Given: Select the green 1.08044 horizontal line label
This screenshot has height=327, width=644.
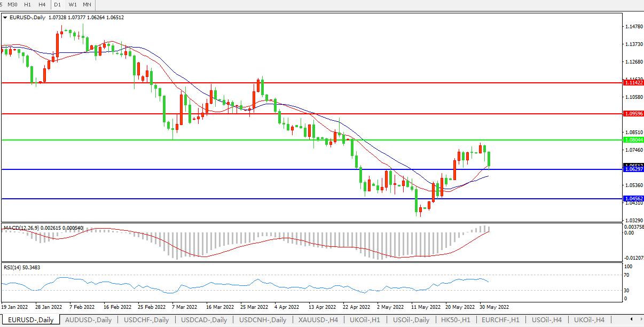Looking at the screenshot, I should click(x=633, y=139).
